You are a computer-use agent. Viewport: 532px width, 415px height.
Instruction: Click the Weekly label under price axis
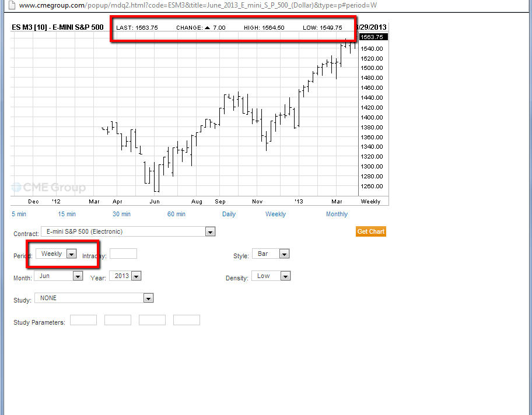tap(370, 202)
